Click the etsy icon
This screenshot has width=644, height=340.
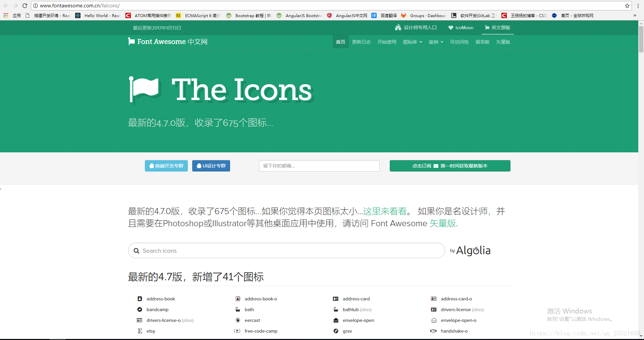(140, 331)
